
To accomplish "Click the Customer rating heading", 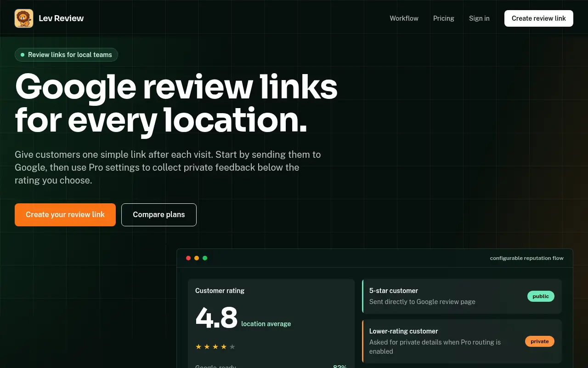I will pyautogui.click(x=220, y=291).
